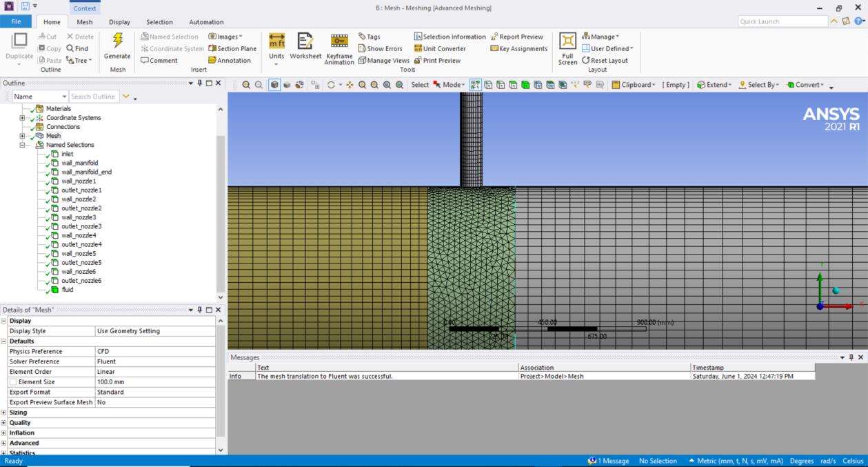
Task: Open Report Preview
Action: point(516,37)
